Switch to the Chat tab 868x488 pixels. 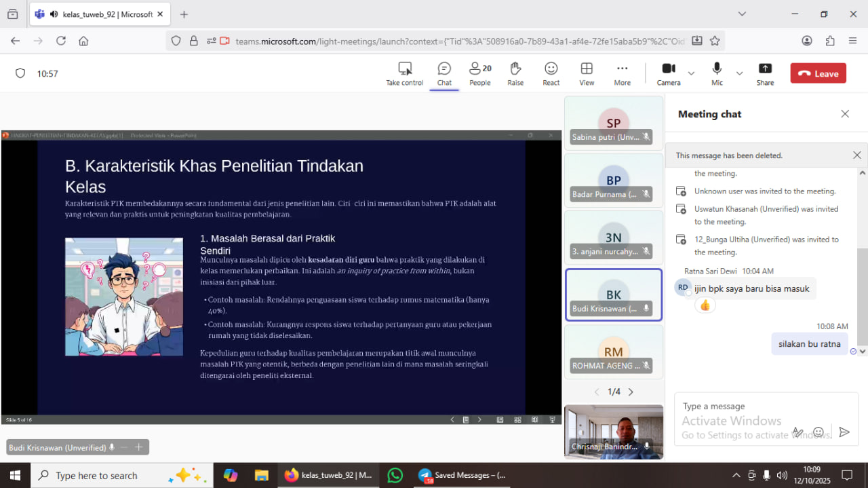pyautogui.click(x=444, y=73)
